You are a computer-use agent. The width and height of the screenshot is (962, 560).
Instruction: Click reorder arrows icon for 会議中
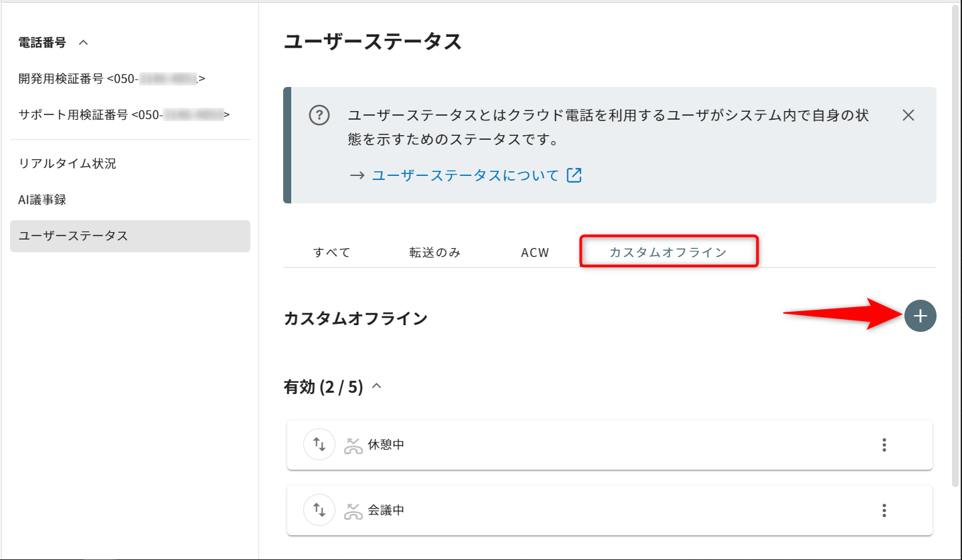pos(319,510)
